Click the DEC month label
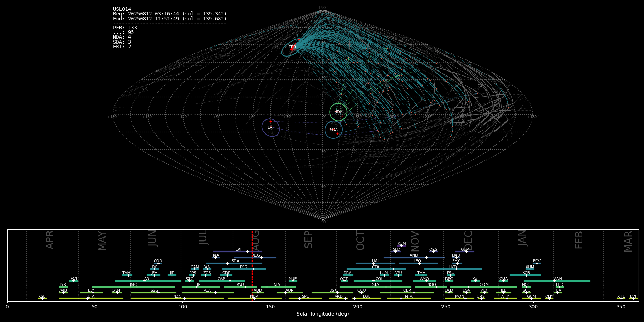This screenshot has width=644, height=322. [x=468, y=241]
